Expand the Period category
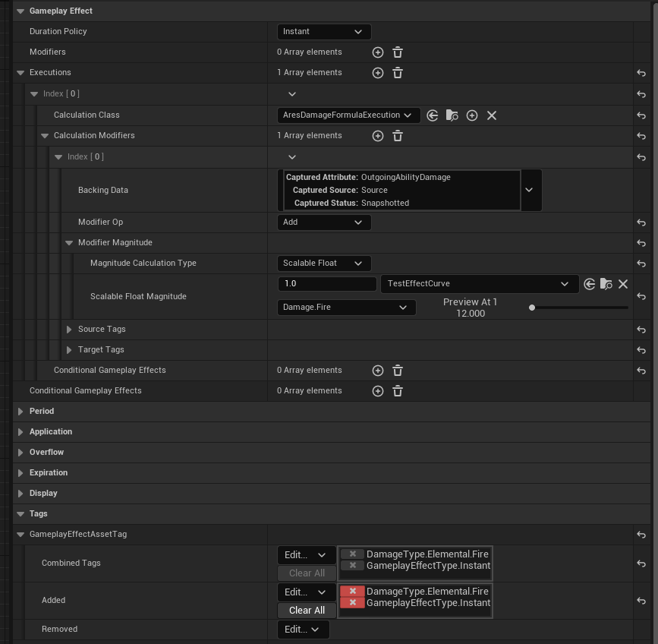 (x=20, y=412)
